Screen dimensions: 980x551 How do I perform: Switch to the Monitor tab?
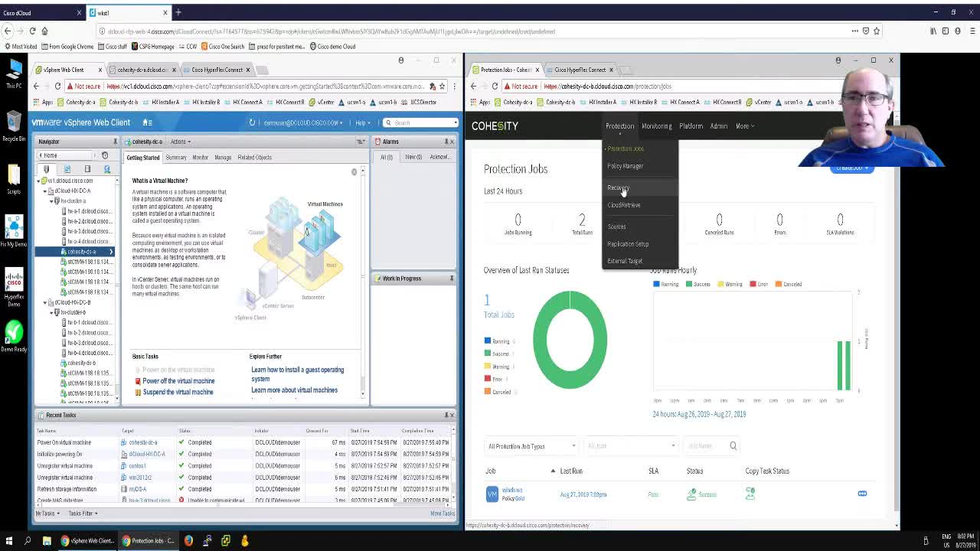201,158
